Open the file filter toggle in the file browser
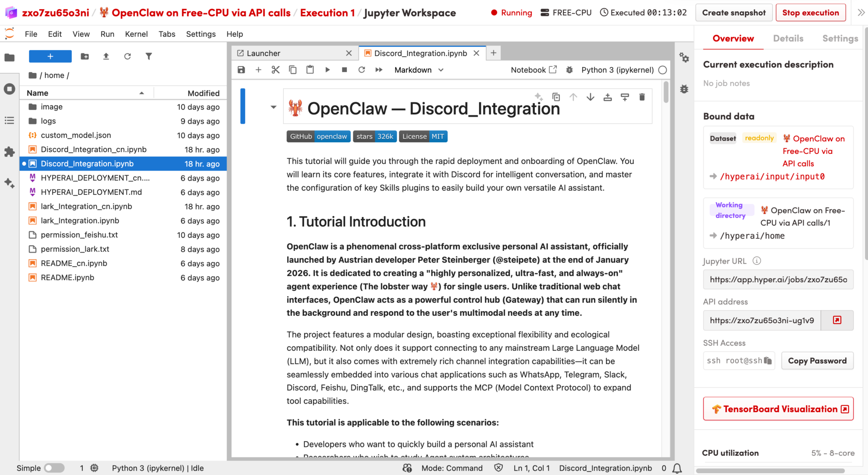 point(149,56)
